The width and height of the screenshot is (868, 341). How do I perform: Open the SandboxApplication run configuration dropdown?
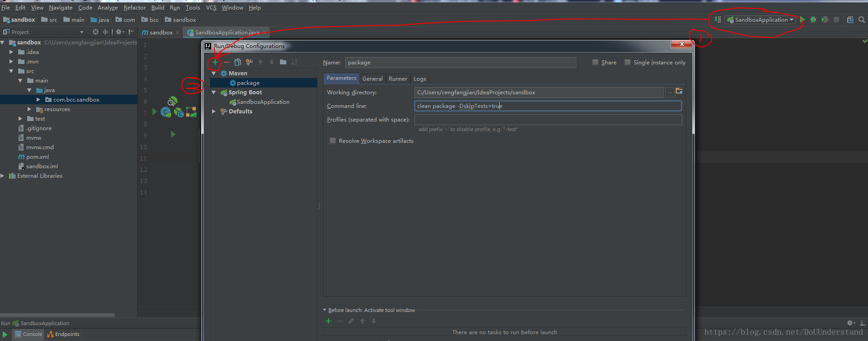pos(760,19)
